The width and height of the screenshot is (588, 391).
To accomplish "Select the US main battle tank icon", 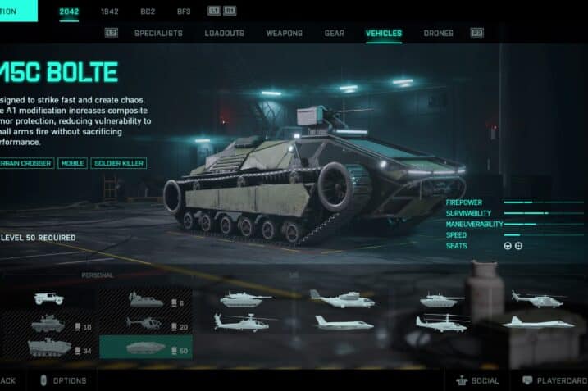I will coord(246,300).
